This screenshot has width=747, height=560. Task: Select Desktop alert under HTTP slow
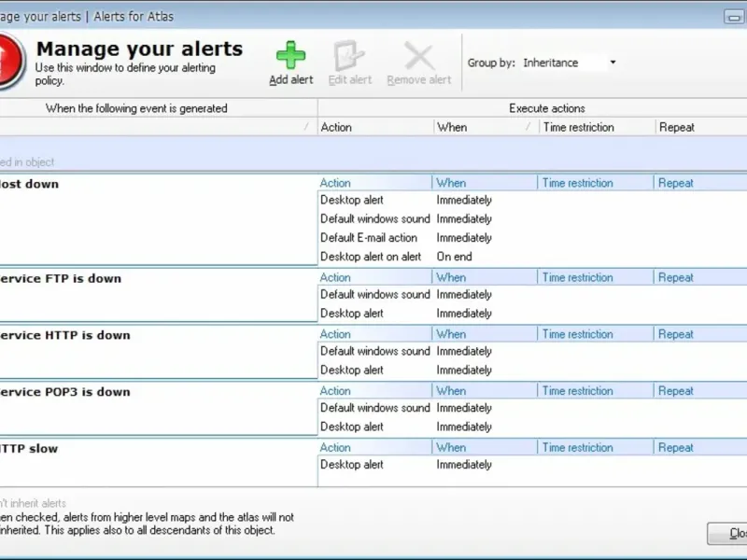[352, 464]
